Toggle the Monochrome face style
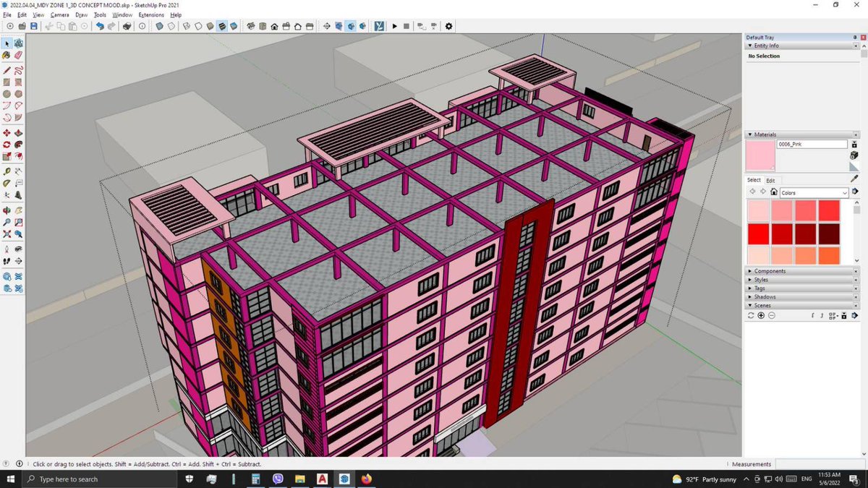Viewport: 868px width, 488px height. pyautogui.click(x=234, y=26)
